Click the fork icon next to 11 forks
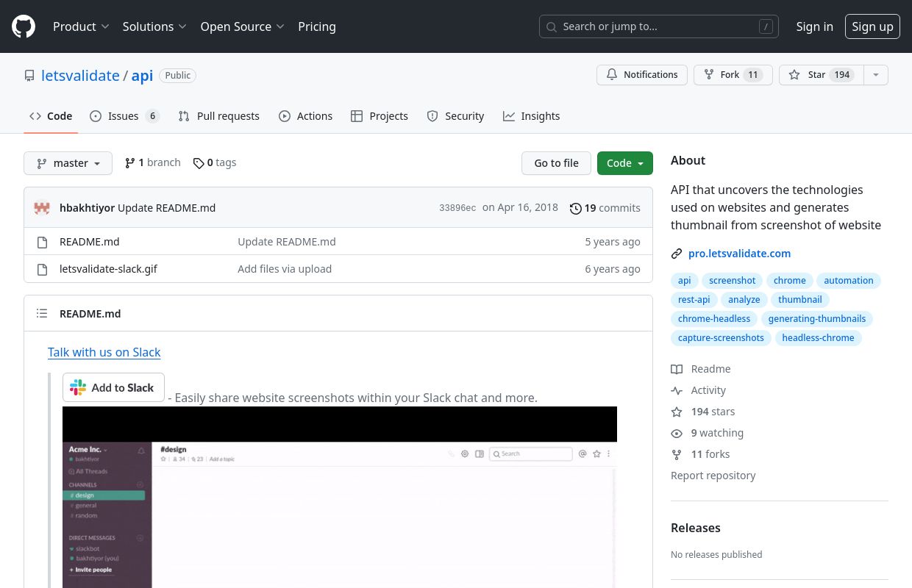This screenshot has width=912, height=588. (677, 454)
